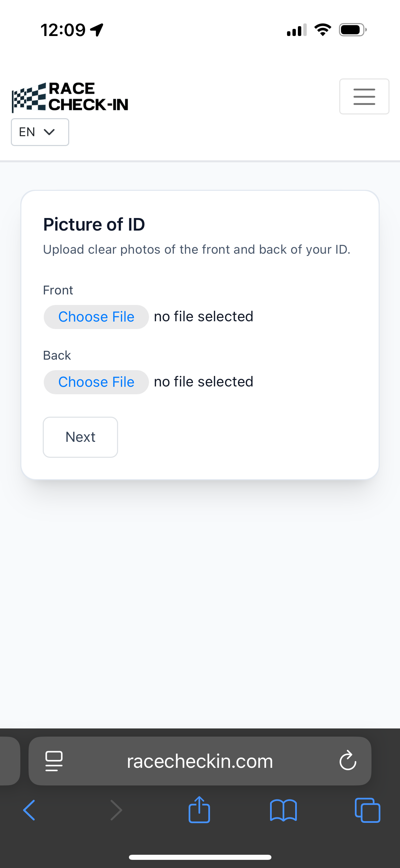Tap the Wi-Fi status icon

[323, 30]
